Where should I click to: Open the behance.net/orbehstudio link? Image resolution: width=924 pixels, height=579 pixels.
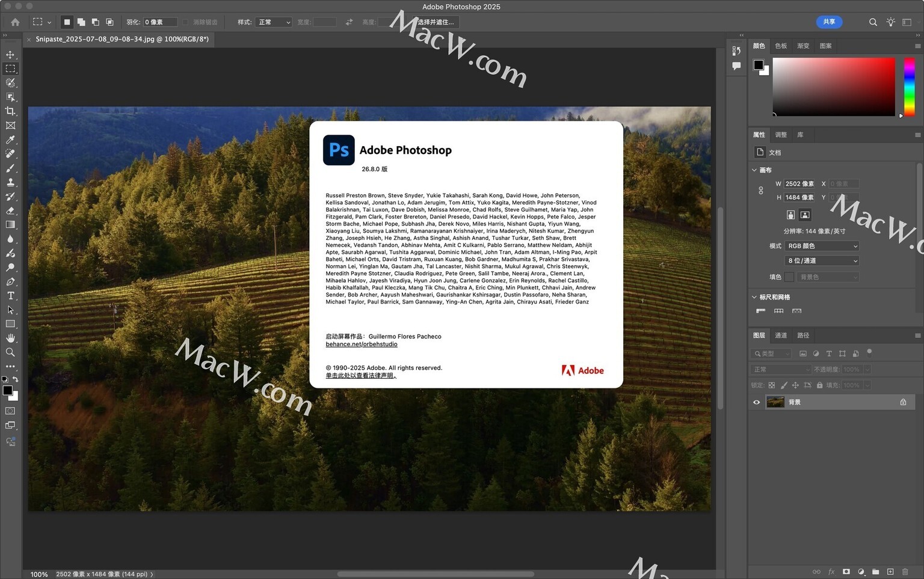point(362,344)
